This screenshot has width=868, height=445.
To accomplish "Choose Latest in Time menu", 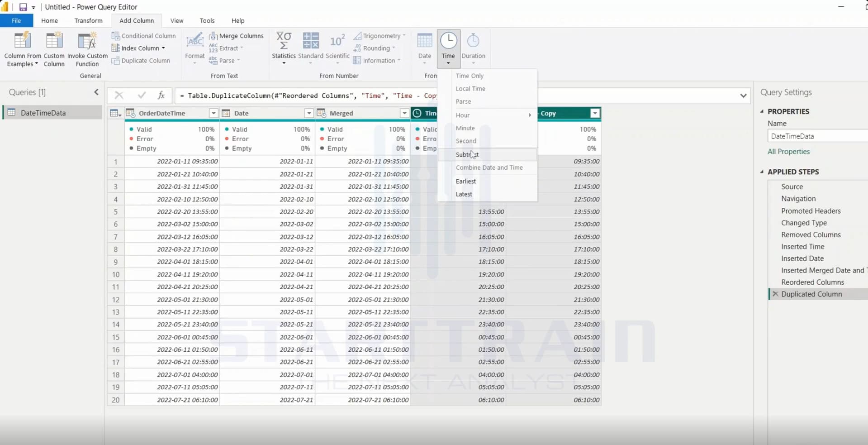I will (487, 194).
